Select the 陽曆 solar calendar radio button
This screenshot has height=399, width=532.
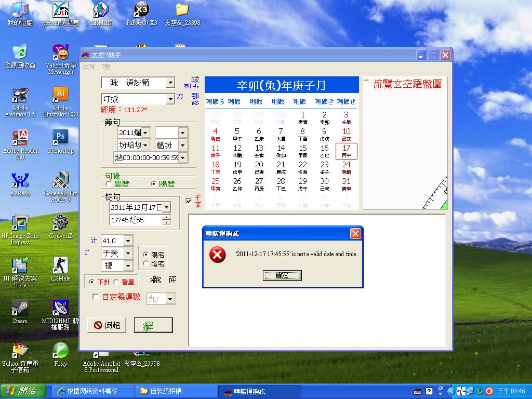click(x=154, y=184)
